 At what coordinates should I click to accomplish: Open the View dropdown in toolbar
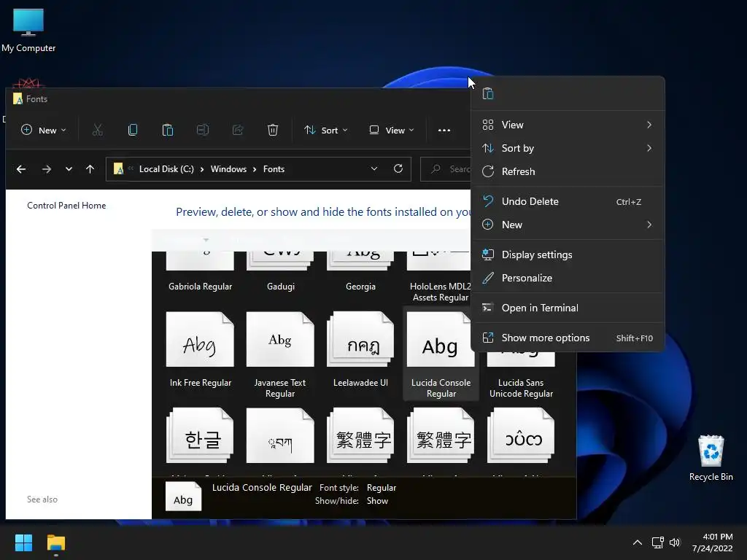pyautogui.click(x=392, y=130)
